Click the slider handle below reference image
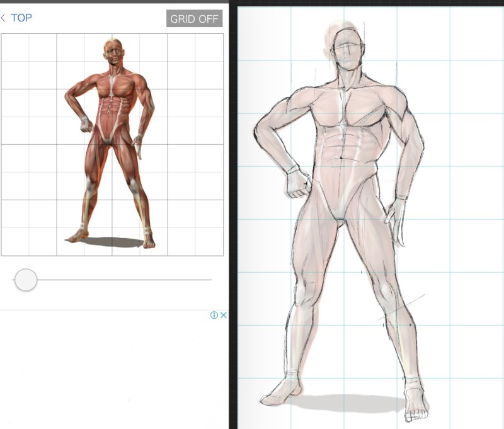The image size is (504, 429). (26, 280)
